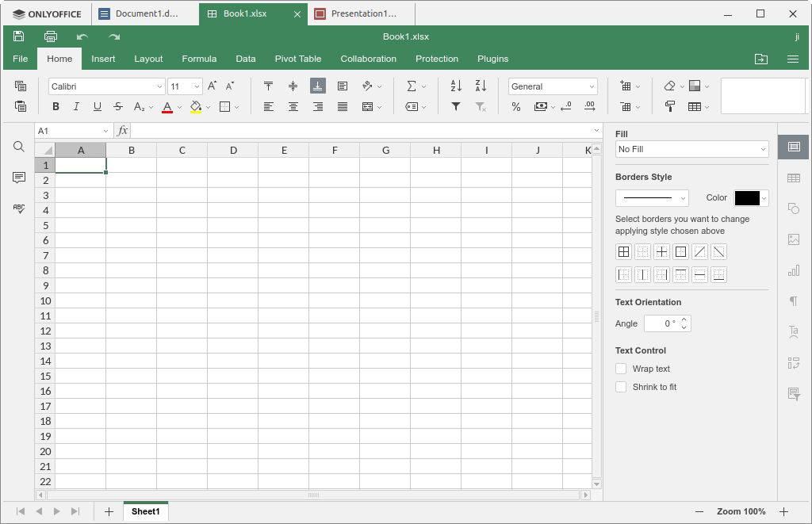Open the General number format dropdown

(553, 86)
